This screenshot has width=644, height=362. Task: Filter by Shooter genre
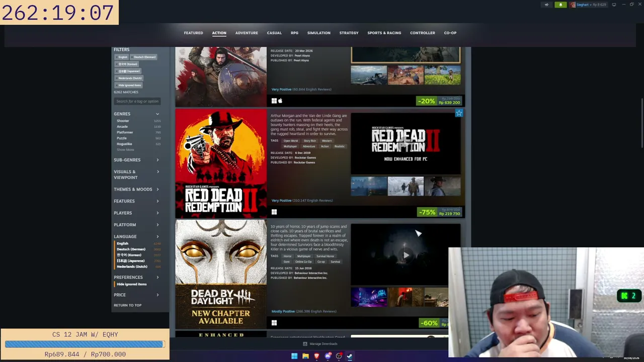pyautogui.click(x=123, y=121)
